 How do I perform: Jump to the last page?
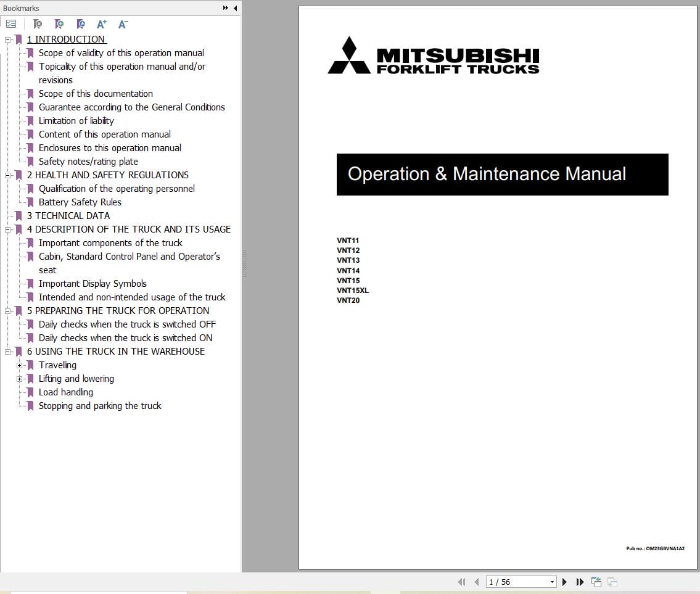click(x=580, y=582)
